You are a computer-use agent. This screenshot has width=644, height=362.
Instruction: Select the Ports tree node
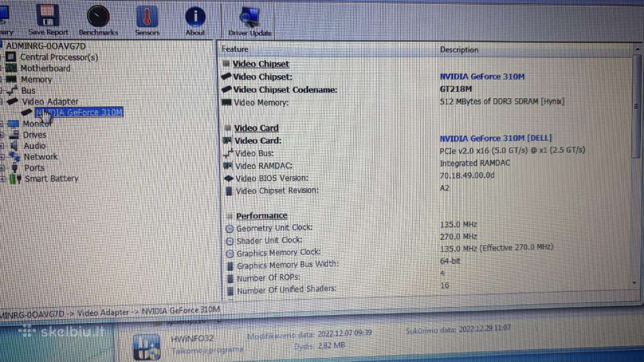tap(34, 167)
